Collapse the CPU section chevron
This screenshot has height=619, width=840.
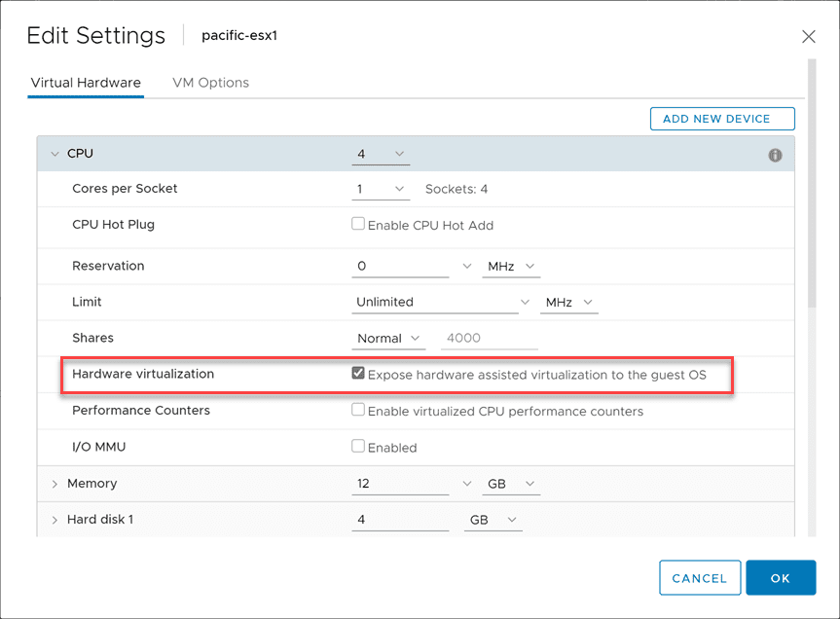click(55, 153)
